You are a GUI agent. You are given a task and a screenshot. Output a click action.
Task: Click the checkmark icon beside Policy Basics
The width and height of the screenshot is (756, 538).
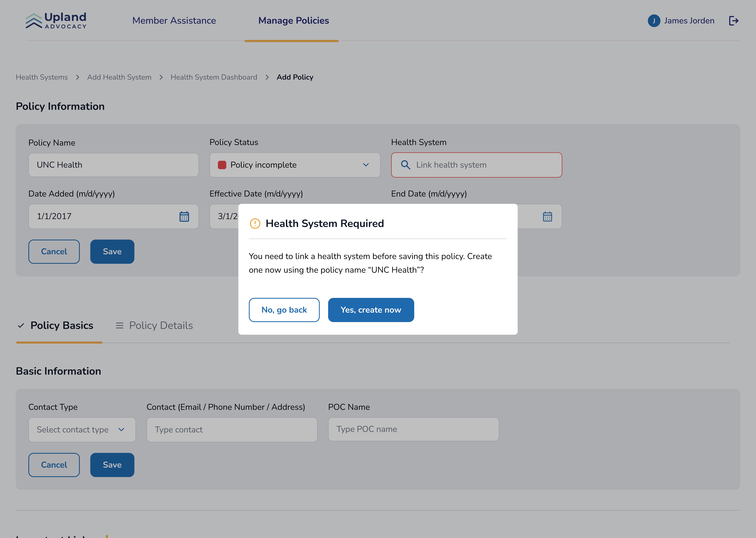21,326
